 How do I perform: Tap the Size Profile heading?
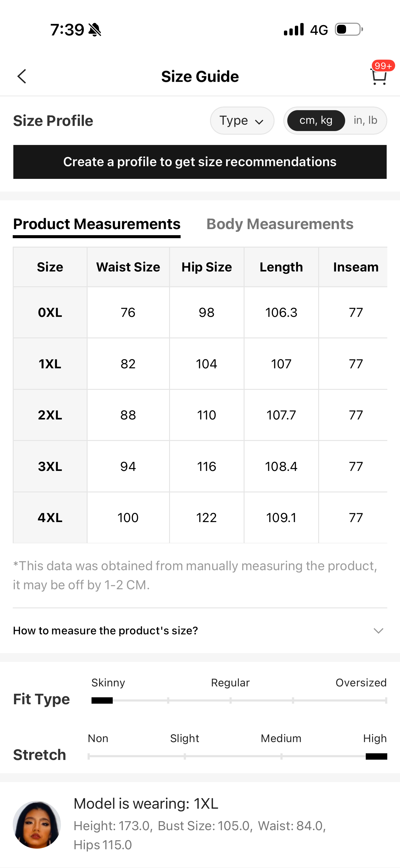coord(53,121)
